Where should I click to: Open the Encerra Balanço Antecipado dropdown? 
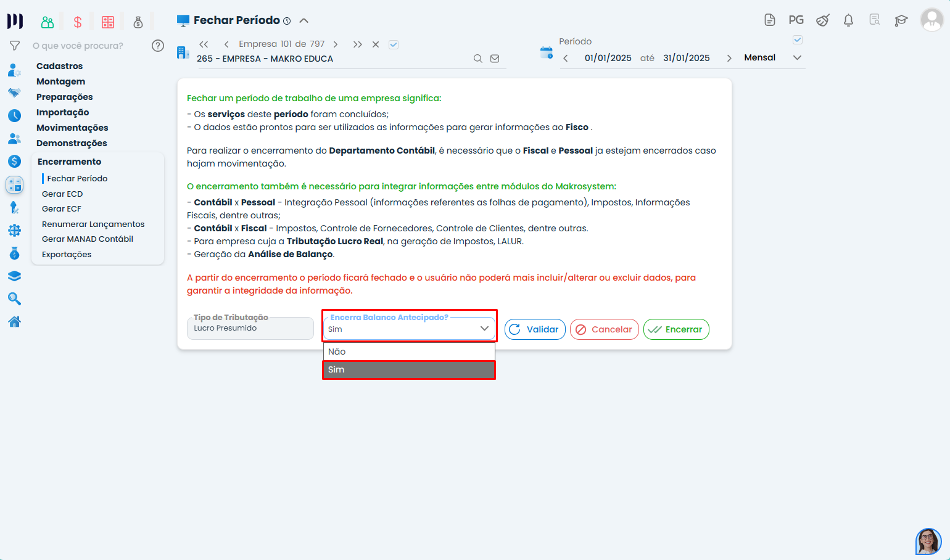tap(409, 329)
